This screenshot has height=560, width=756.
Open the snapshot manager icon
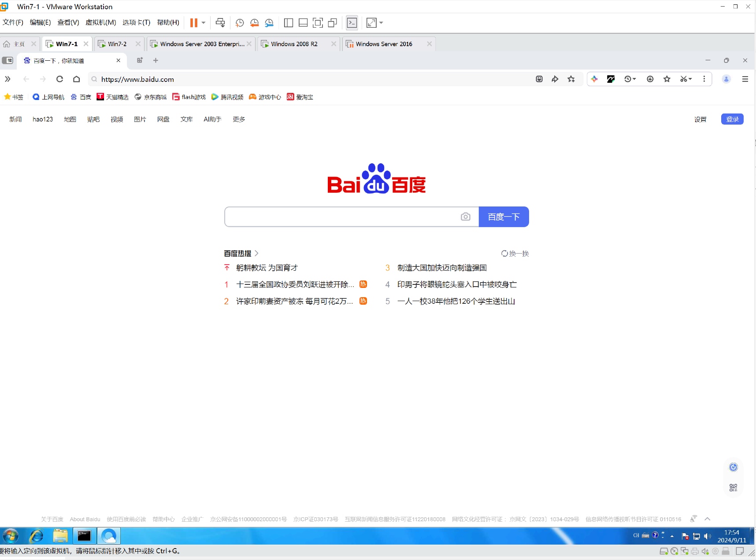coord(269,23)
